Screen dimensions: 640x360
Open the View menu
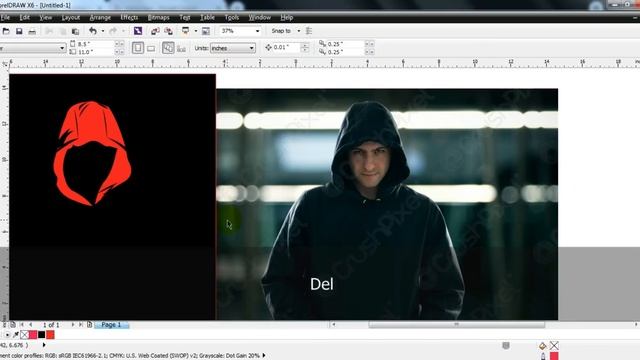tap(46, 17)
